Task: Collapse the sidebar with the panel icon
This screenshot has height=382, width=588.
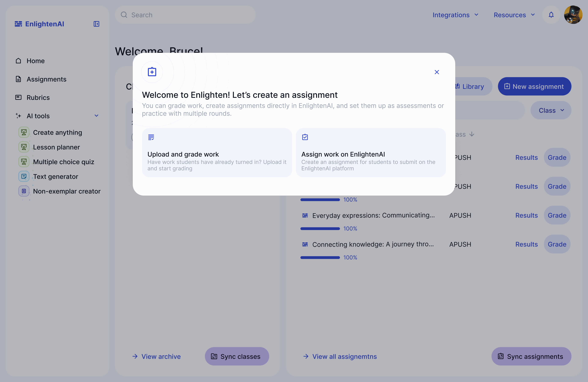Action: [96, 24]
